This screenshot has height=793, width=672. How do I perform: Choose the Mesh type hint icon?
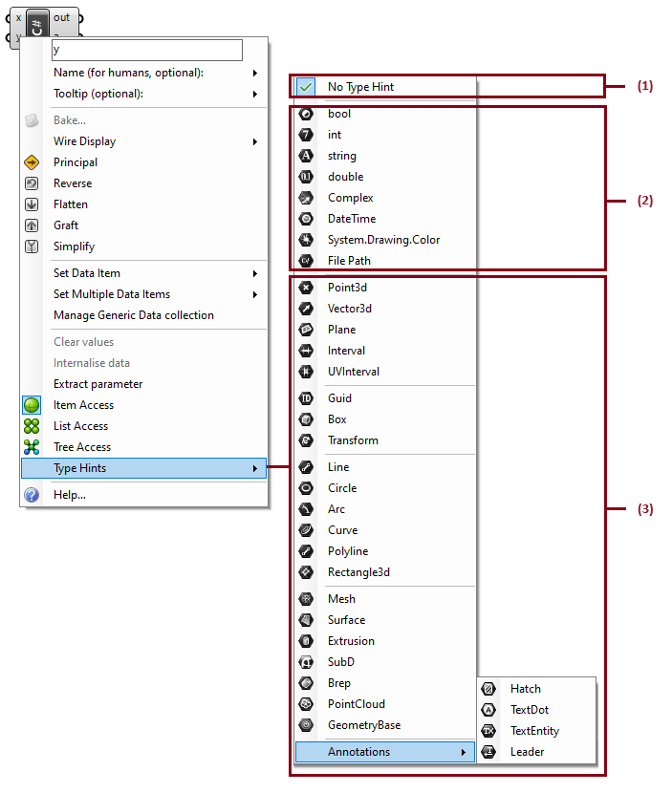(x=306, y=599)
